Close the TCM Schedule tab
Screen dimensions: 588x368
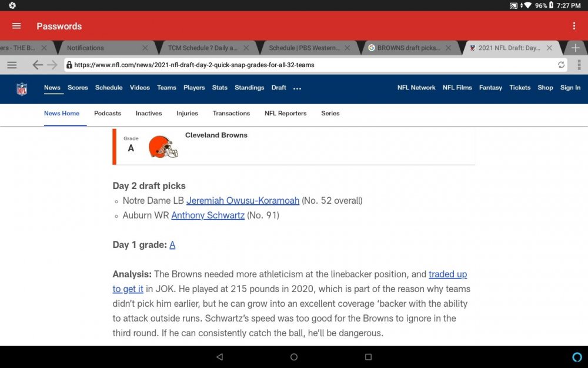(x=246, y=48)
